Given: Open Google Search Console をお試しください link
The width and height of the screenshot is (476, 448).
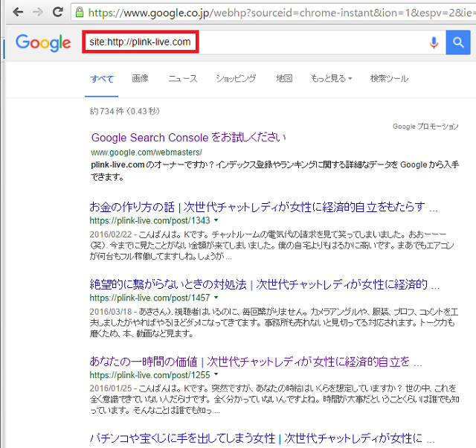Looking at the screenshot, I should 188,138.
